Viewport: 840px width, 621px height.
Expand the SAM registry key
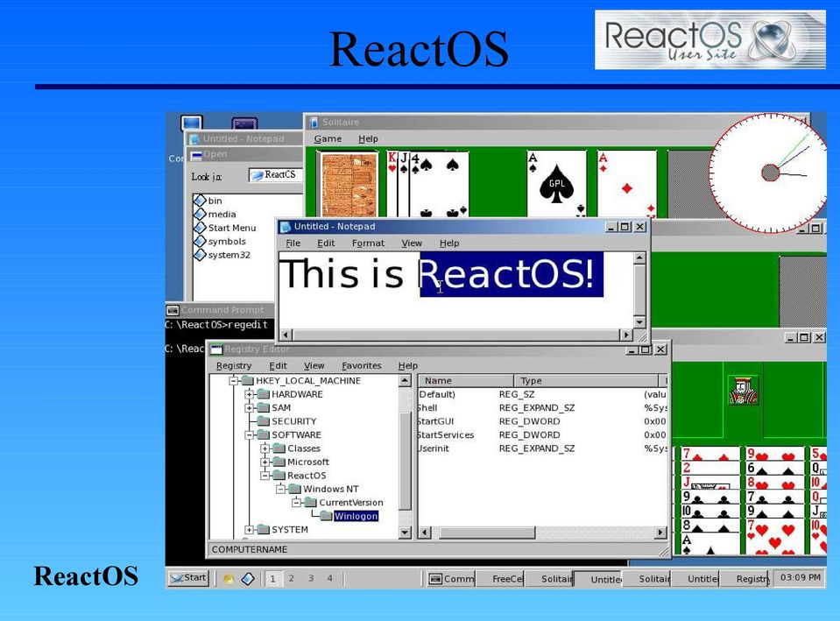pos(249,408)
